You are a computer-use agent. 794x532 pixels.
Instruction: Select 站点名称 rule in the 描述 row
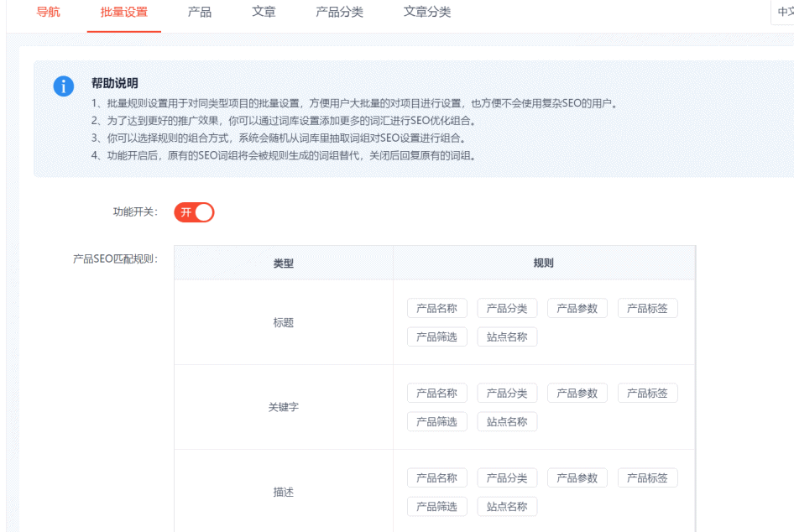click(x=507, y=506)
